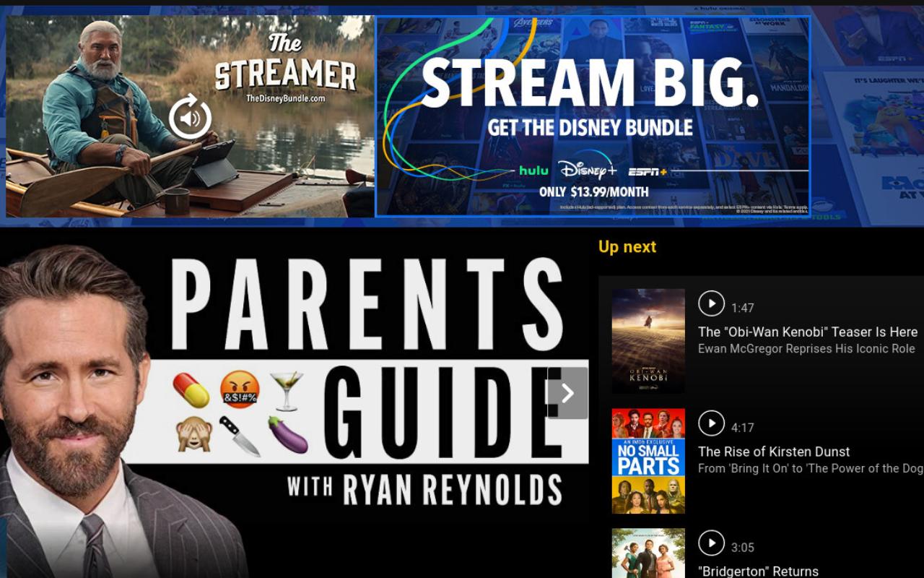Click 'The Rise of Kirsten Dunst' title
924x578 pixels.
(x=774, y=452)
